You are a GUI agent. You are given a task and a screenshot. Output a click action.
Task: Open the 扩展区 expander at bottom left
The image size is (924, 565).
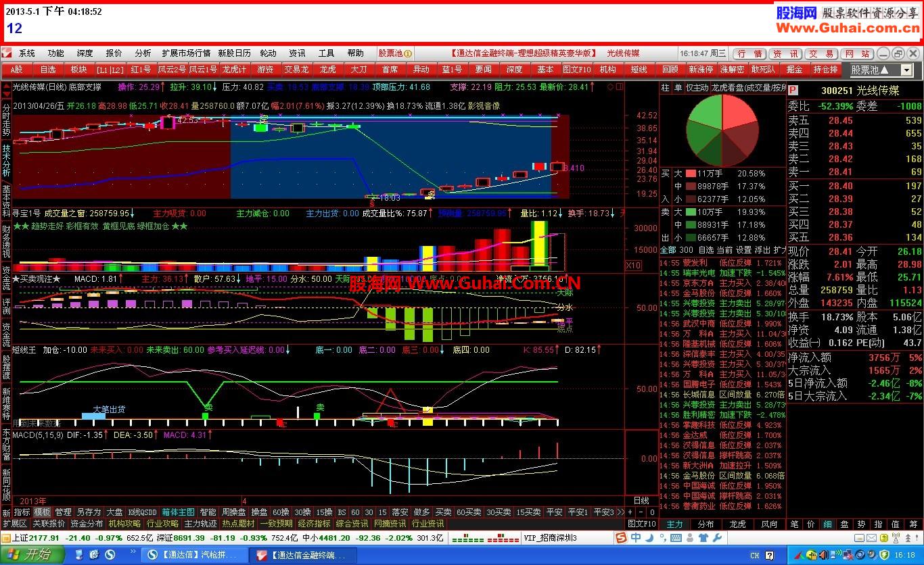click(x=15, y=524)
